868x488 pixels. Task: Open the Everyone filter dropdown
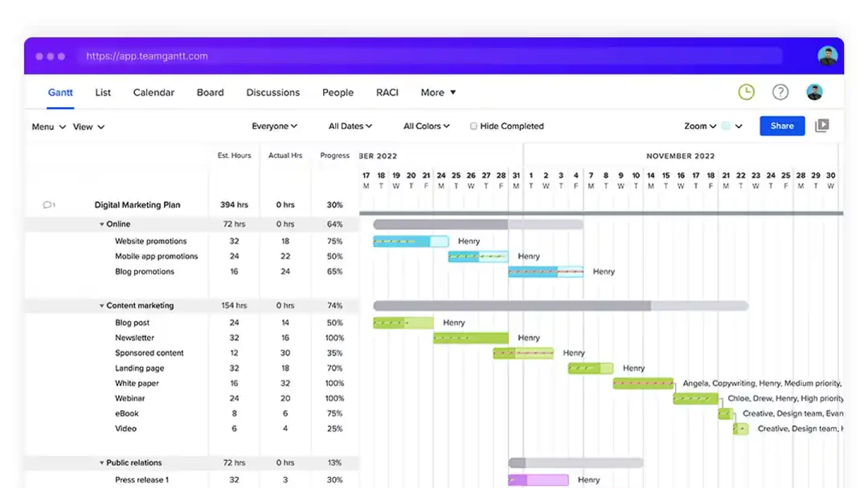pos(274,126)
